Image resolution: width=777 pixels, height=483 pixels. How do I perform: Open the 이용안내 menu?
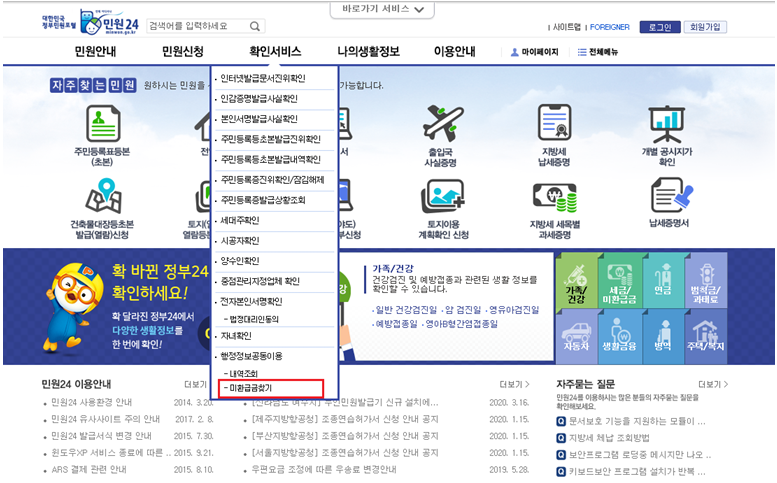454,52
